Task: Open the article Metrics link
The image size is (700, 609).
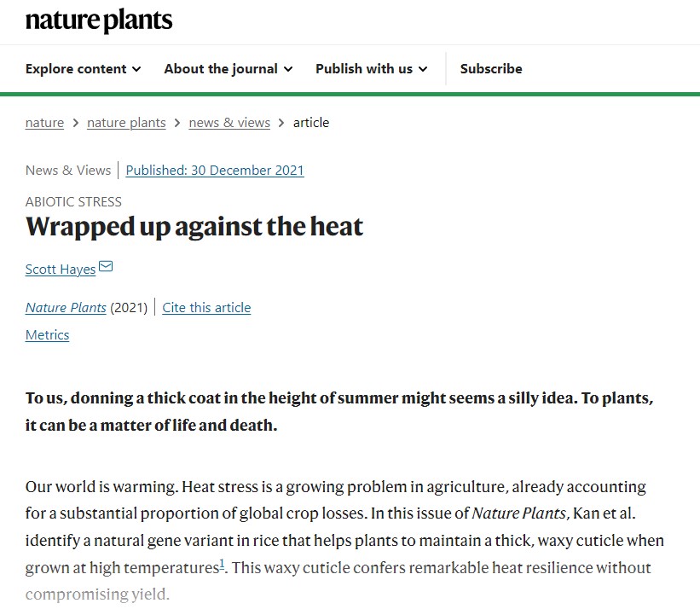Action: (47, 335)
